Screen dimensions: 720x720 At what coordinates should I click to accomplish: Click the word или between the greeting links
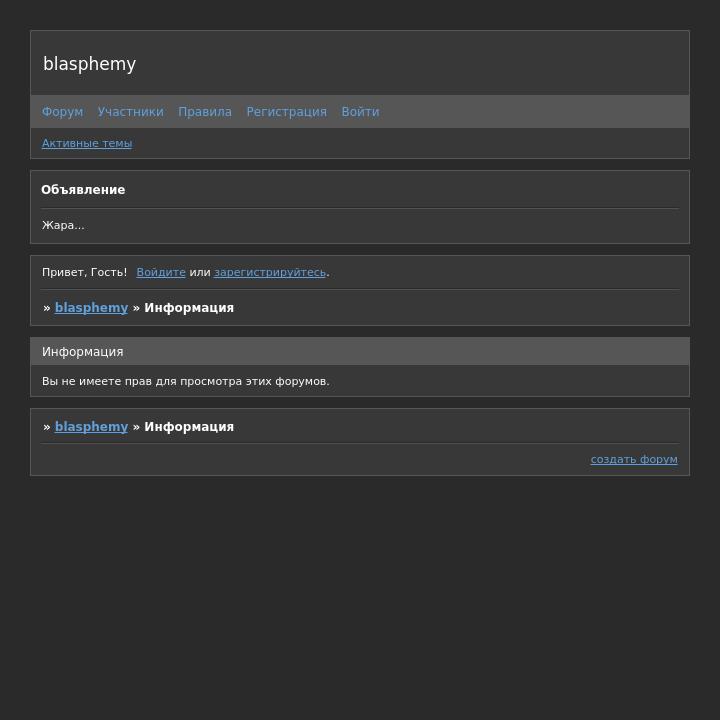[x=200, y=272]
